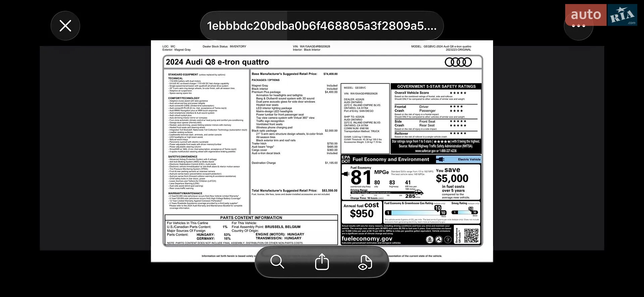Tap the "WARRANTY/MAINTENANCE" section heading

(x=185, y=193)
